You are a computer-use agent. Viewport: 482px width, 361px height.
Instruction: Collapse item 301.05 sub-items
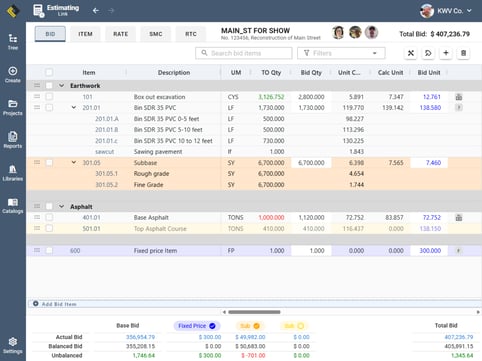pos(74,162)
